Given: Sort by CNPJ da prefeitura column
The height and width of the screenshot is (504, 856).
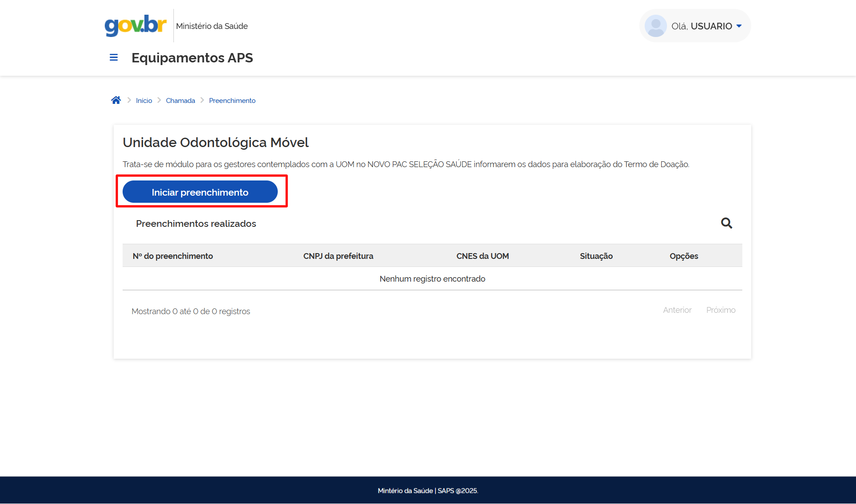Looking at the screenshot, I should pyautogui.click(x=338, y=256).
